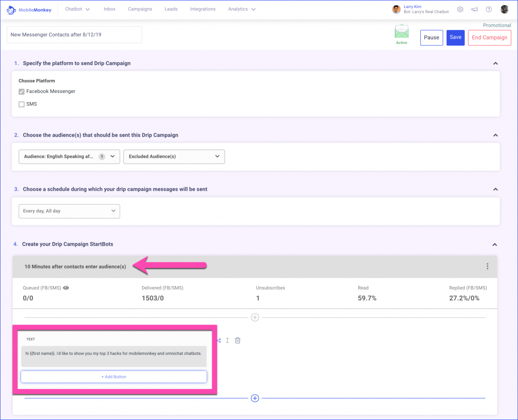Click the Promotional label
Viewport: 518px width, 420px height.
click(497, 25)
